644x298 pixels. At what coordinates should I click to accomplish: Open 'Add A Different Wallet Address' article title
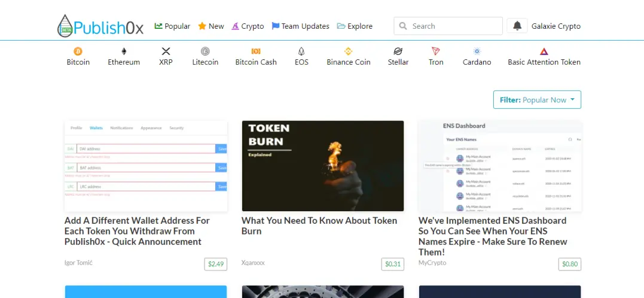pos(137,231)
